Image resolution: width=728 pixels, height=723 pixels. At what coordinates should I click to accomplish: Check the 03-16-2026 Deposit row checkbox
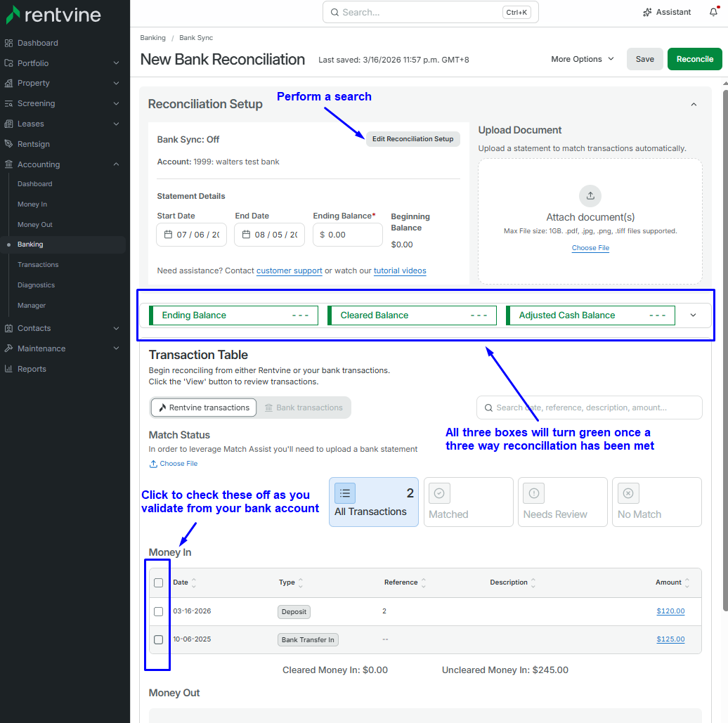point(158,611)
